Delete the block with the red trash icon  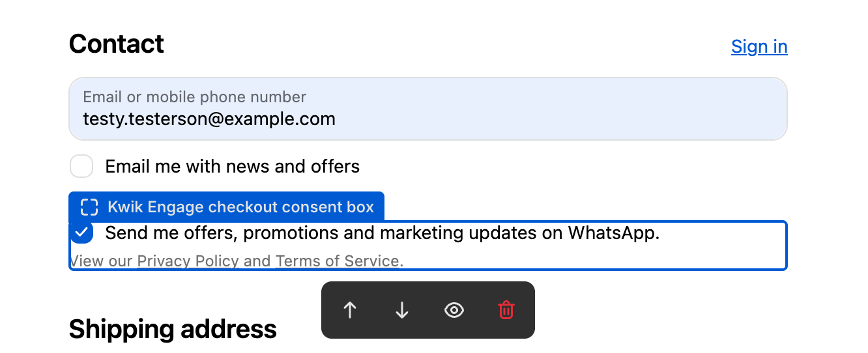click(x=506, y=310)
